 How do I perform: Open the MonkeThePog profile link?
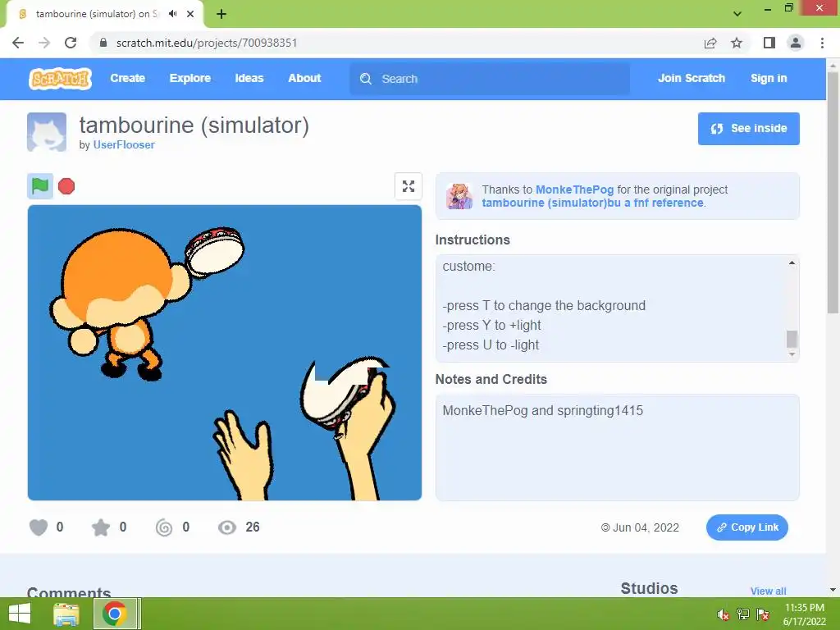point(574,189)
